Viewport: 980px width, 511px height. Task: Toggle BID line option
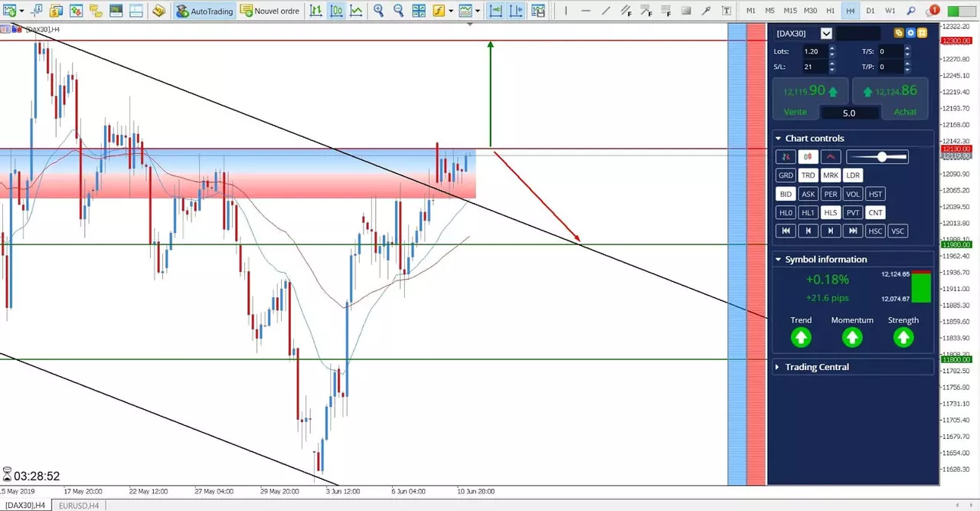click(x=786, y=194)
